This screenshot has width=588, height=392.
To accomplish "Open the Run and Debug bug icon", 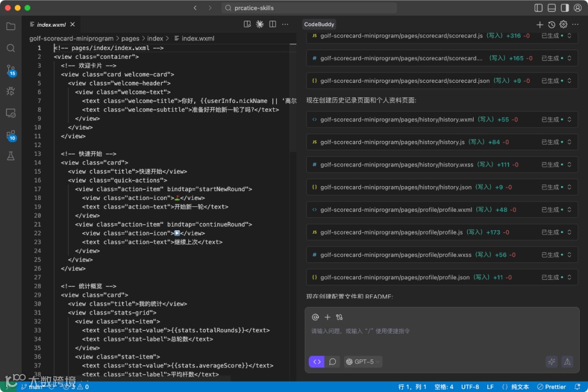I will 11,91.
